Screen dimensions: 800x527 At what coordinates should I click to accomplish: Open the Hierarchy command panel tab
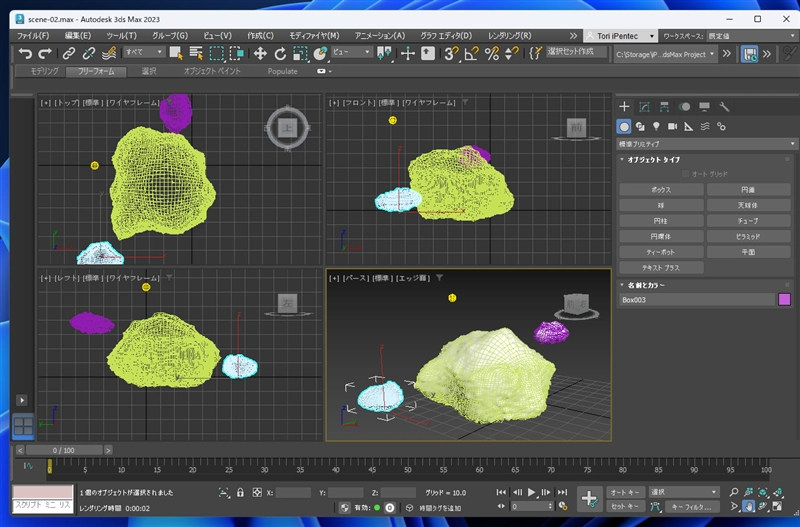click(x=664, y=107)
